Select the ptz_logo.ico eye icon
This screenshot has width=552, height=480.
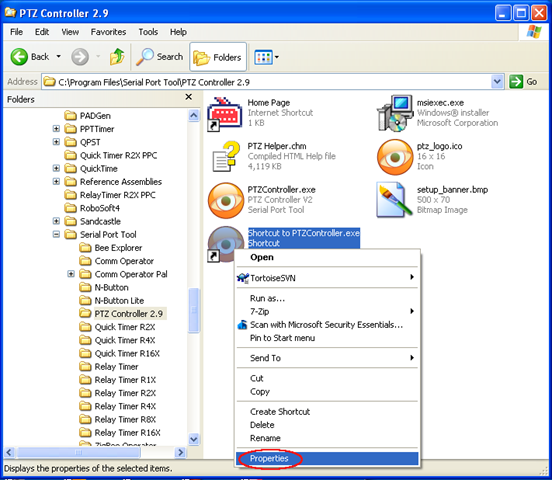[x=395, y=157]
